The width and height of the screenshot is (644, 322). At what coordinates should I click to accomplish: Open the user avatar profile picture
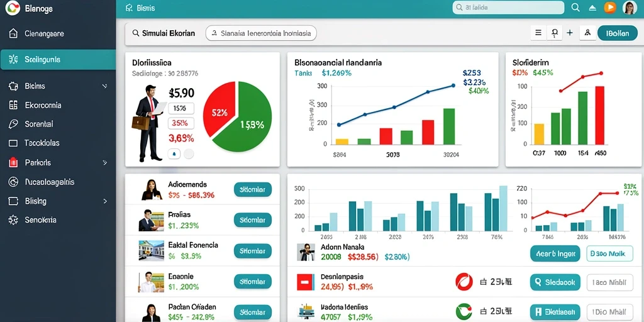[630, 8]
